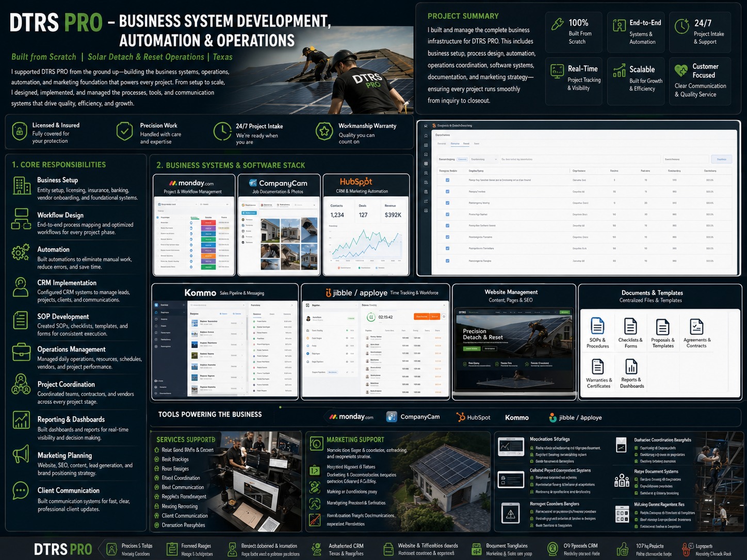Click the Automation gears icon
The image size is (747, 560).
pyautogui.click(x=21, y=252)
